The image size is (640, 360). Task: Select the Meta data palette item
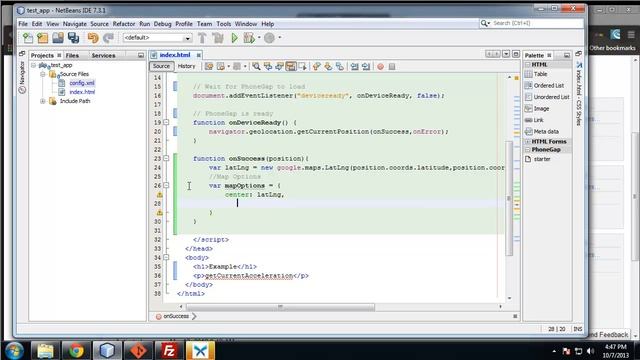click(x=546, y=132)
